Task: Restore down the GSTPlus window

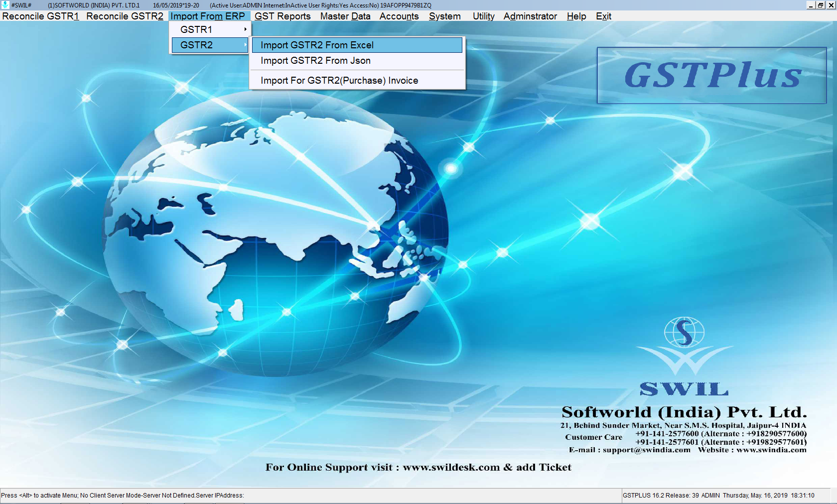Action: tap(821, 5)
